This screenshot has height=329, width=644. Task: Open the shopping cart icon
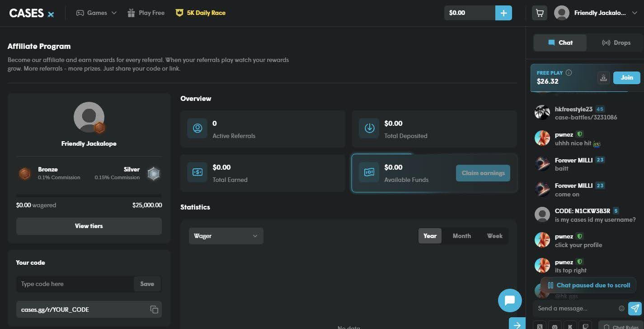pyautogui.click(x=540, y=13)
